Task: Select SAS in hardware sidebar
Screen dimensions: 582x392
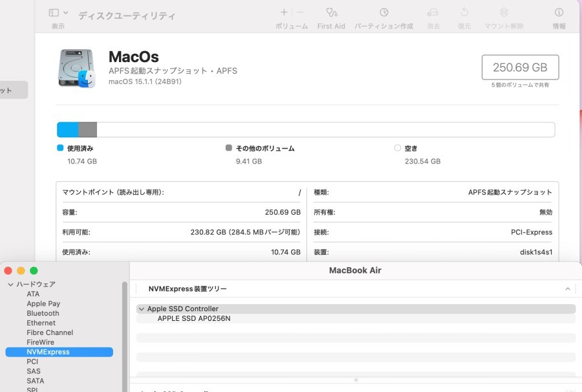Action: (34, 371)
